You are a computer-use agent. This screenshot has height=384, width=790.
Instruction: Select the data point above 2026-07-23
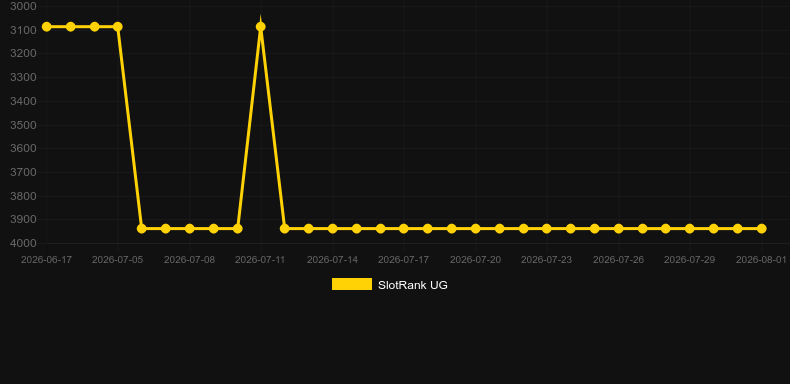click(x=547, y=229)
